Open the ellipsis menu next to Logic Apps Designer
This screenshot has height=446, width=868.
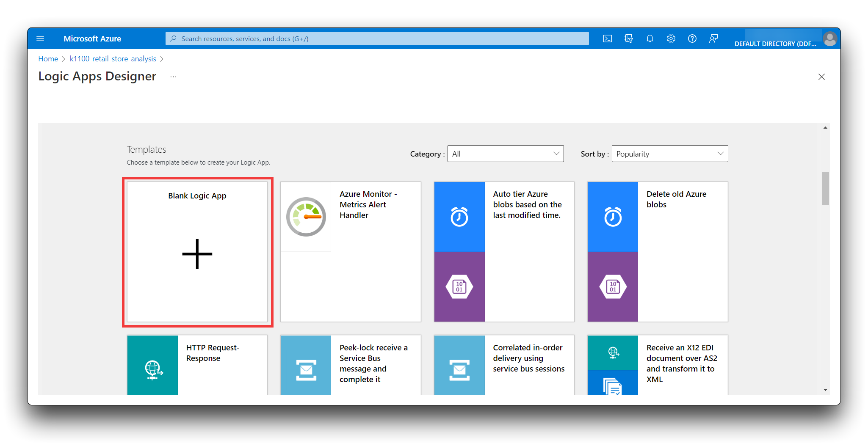point(173,77)
